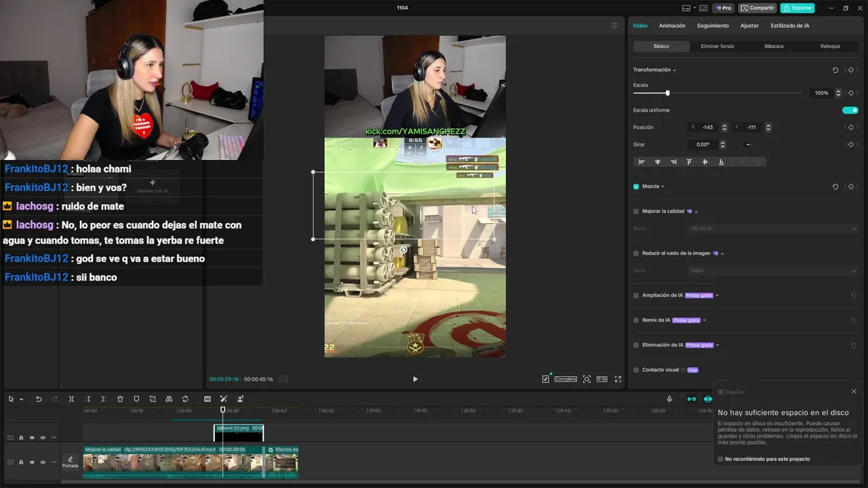This screenshot has width=868, height=488.
Task: Enable the Eliminación de IA checkbox
Action: [636, 345]
